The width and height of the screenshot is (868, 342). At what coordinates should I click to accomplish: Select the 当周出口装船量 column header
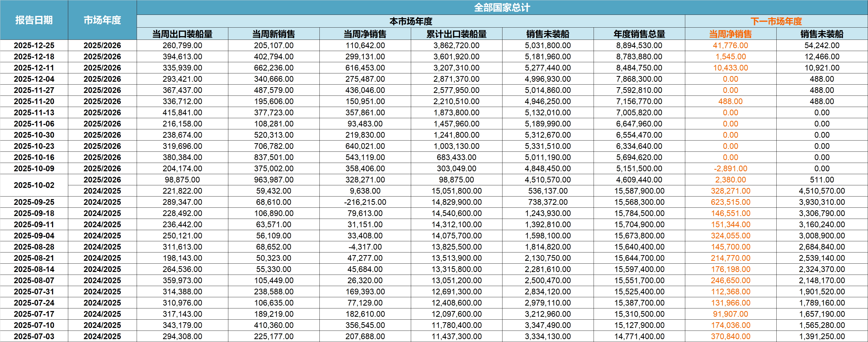[x=182, y=34]
